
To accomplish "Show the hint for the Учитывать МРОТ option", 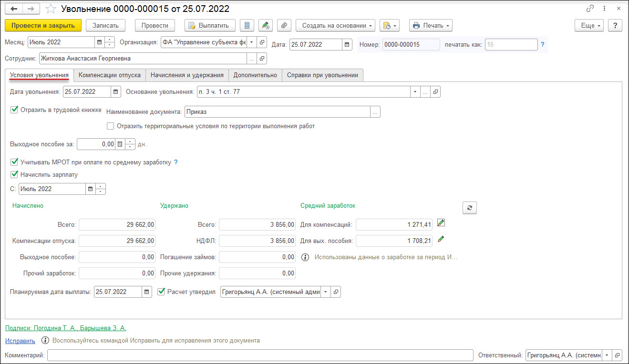I will click(x=176, y=162).
